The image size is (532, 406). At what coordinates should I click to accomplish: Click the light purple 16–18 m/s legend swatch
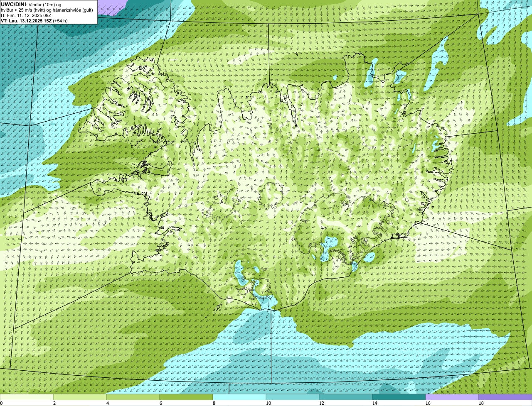[452, 397]
